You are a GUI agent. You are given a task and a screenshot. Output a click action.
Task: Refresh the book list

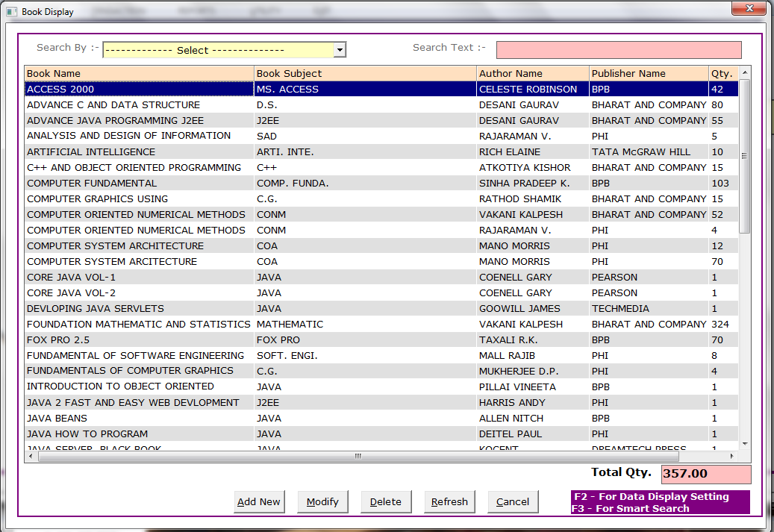[x=449, y=502]
